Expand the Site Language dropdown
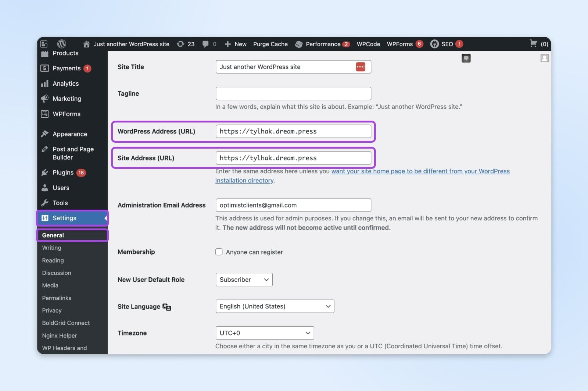Viewport: 588px width, 391px height. tap(275, 306)
